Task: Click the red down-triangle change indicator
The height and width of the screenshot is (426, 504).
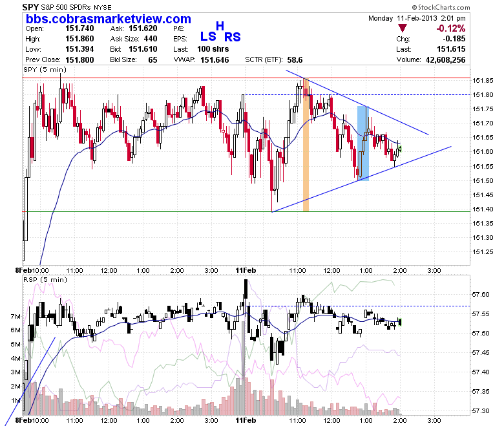Action: (x=403, y=28)
